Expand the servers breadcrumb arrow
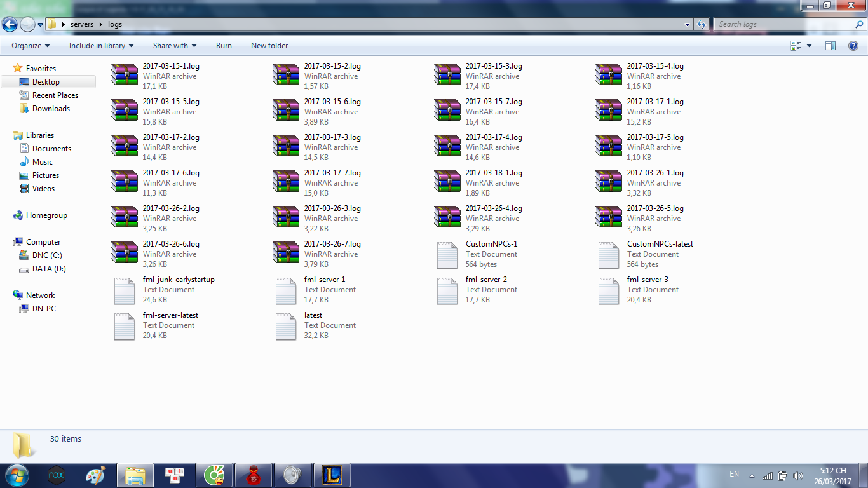 tap(101, 25)
